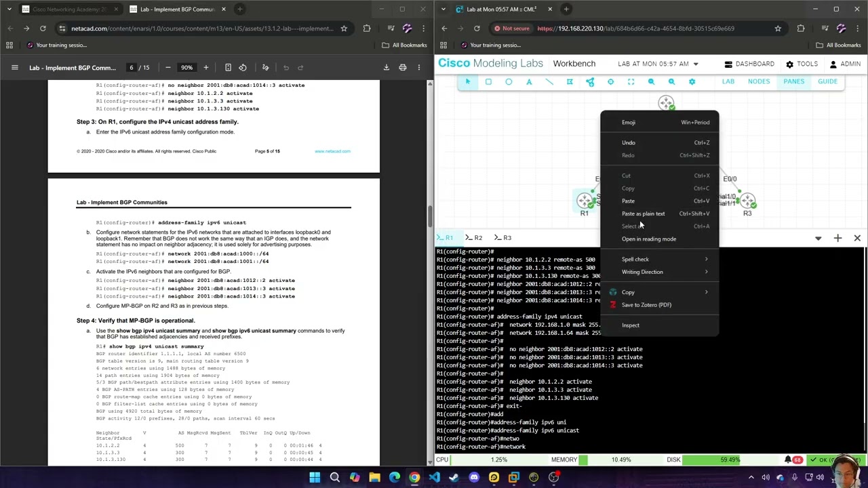The height and width of the screenshot is (488, 868).
Task: Choose Open in reading mode
Action: click(x=660, y=239)
